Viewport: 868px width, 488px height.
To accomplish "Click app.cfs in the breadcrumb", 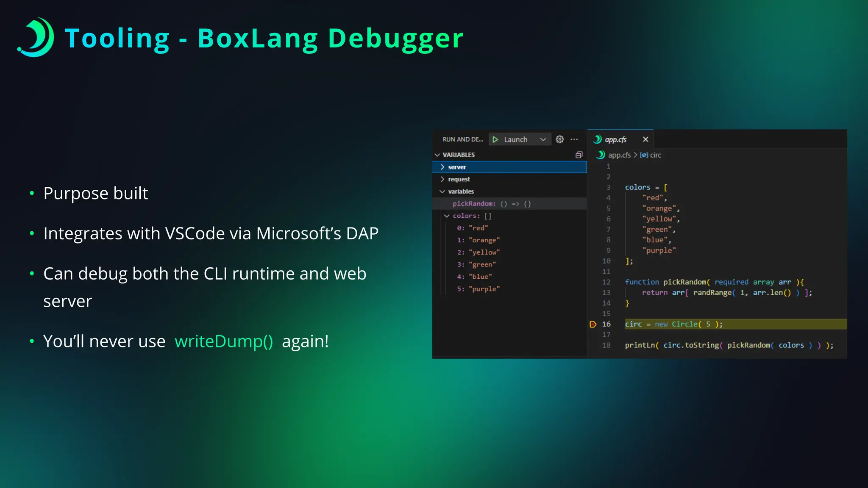I will click(x=619, y=155).
